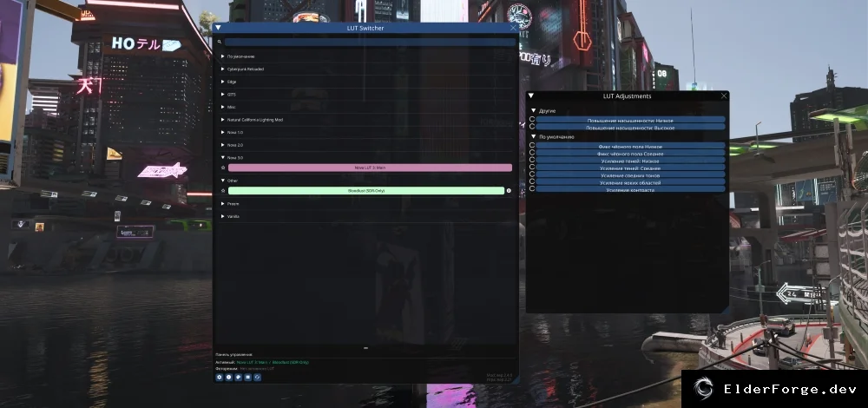Open the palette icon in bottom toolbar
Screen dimensions: 868x408
238,377
